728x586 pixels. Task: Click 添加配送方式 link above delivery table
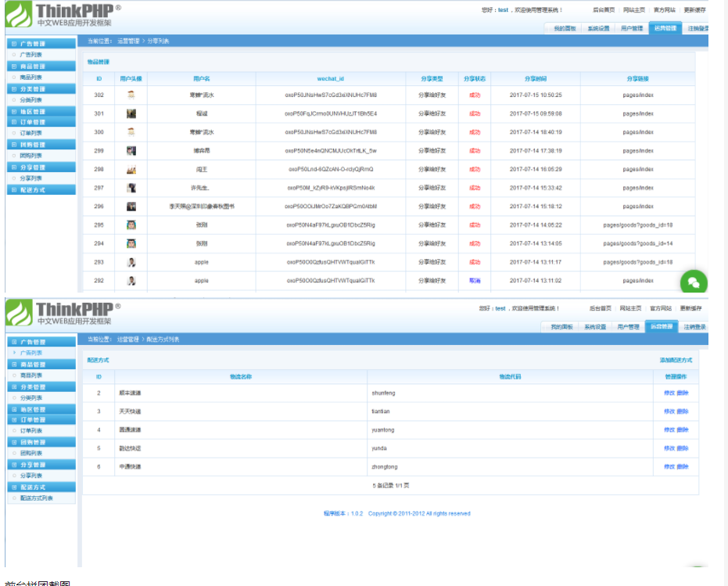pos(676,360)
